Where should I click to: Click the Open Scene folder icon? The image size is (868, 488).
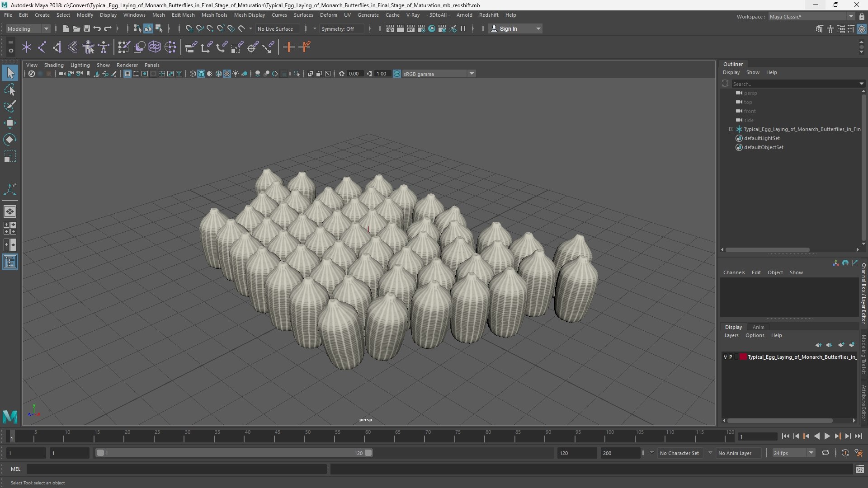pyautogui.click(x=76, y=28)
